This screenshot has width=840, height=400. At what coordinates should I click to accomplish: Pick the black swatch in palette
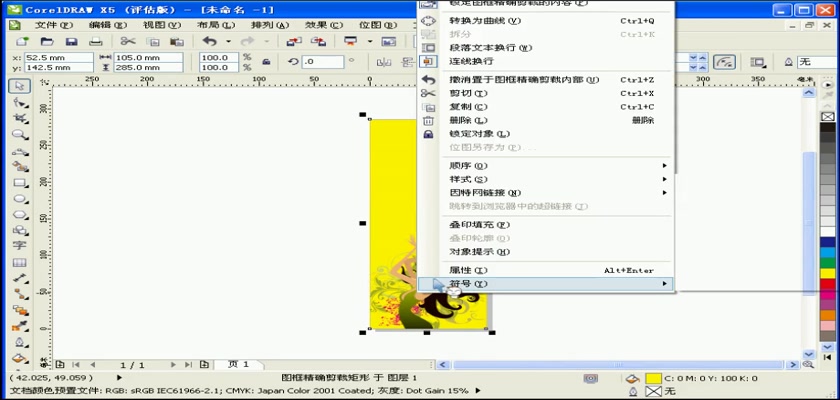828,127
